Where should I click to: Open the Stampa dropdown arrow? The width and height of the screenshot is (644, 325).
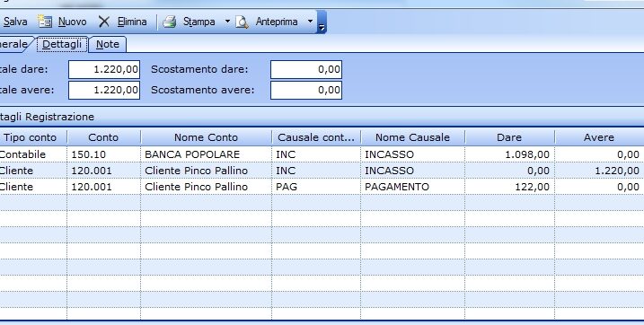227,21
